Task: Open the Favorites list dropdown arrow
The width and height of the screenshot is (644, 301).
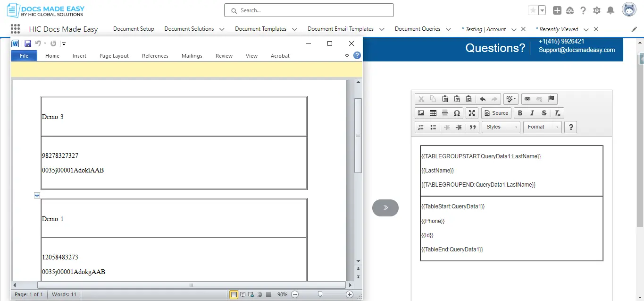Action: 543,10
